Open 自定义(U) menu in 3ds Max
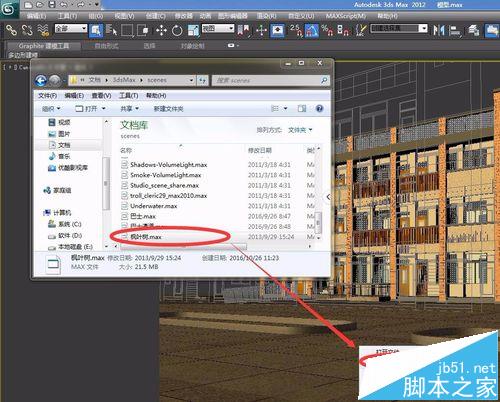This screenshot has height=402, width=500. (x=301, y=16)
